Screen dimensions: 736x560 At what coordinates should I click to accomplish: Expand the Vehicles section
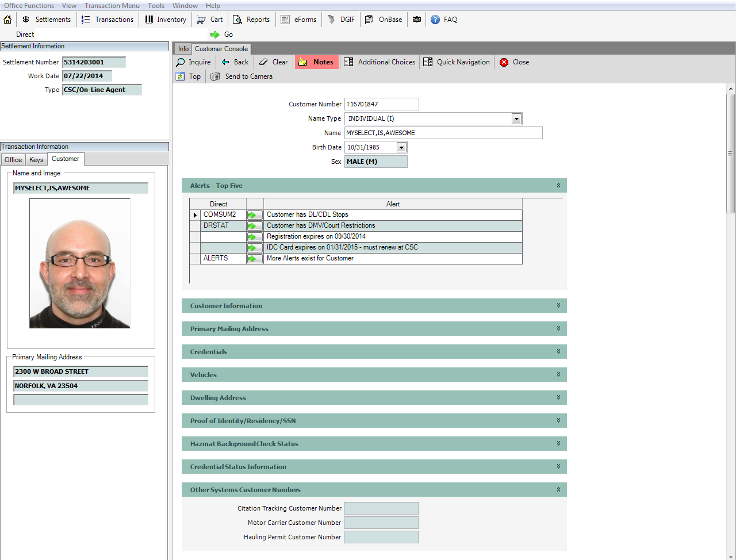pos(557,374)
